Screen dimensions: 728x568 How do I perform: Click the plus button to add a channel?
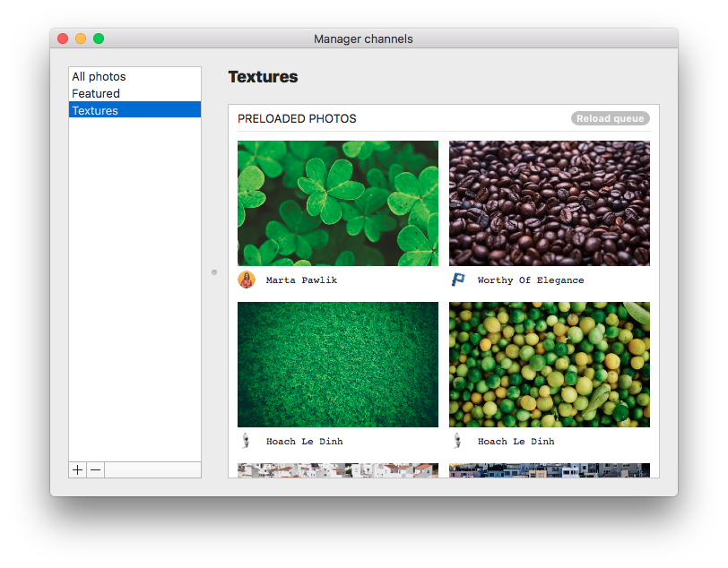[78, 470]
